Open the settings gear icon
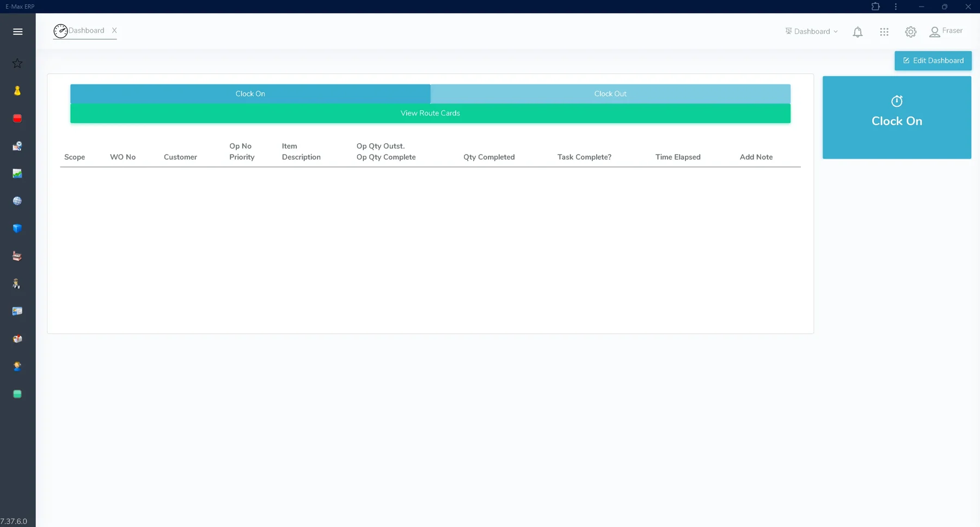Viewport: 980px width, 527px height. 911,32
